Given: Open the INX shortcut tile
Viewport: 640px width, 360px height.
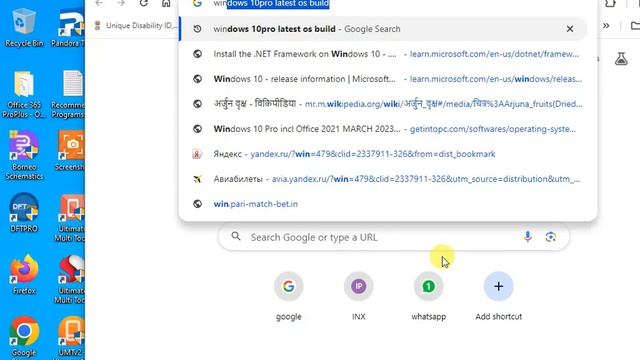Looking at the screenshot, I should (x=358, y=296).
